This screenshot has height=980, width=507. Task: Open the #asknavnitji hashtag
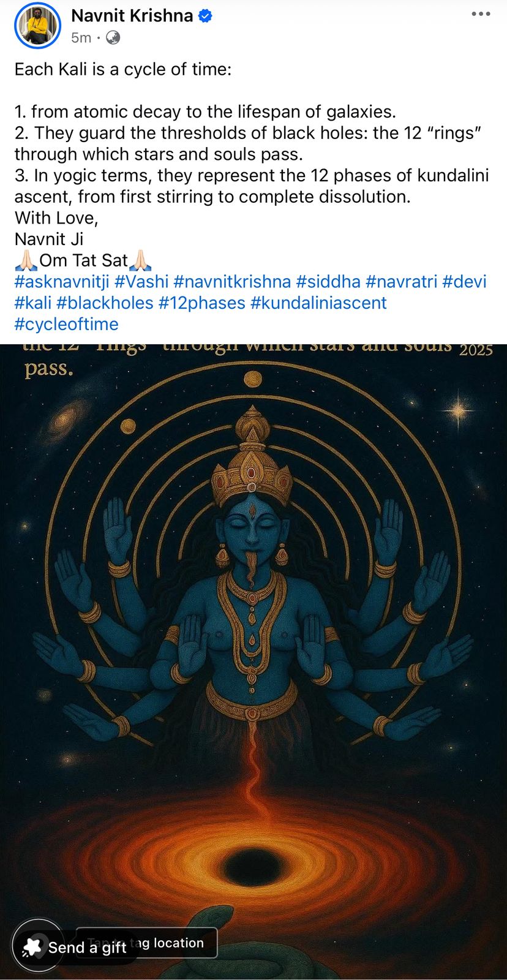click(x=62, y=282)
